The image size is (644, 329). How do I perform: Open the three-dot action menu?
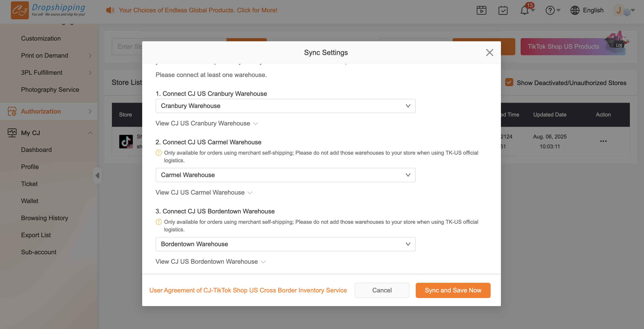pos(603,141)
